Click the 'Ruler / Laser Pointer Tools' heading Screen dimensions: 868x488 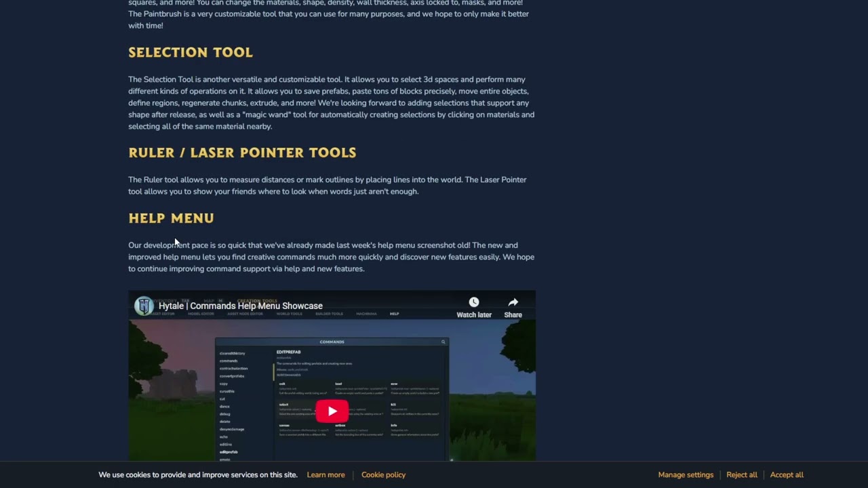point(242,152)
